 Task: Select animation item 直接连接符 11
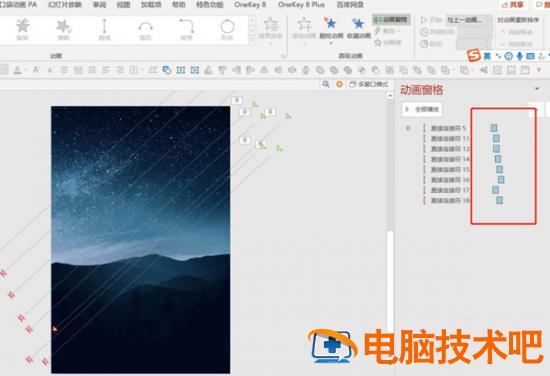pos(450,139)
